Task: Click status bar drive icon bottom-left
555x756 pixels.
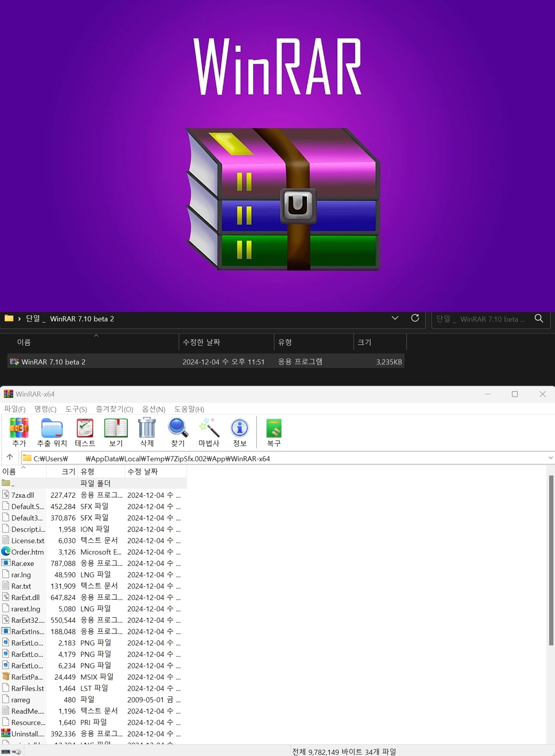Action: 6,752
